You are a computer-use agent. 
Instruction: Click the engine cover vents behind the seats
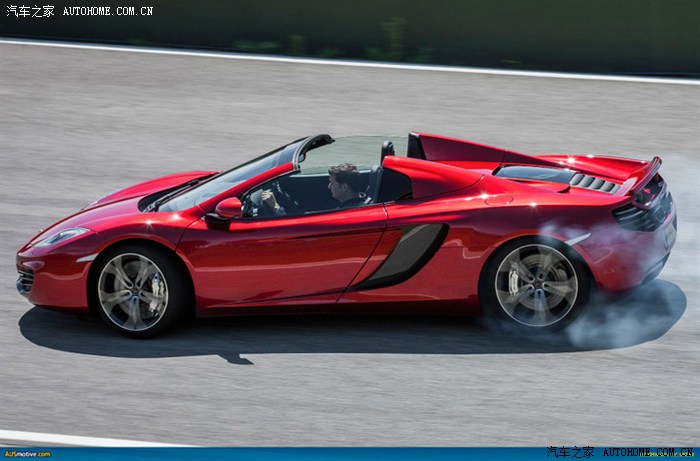(593, 183)
